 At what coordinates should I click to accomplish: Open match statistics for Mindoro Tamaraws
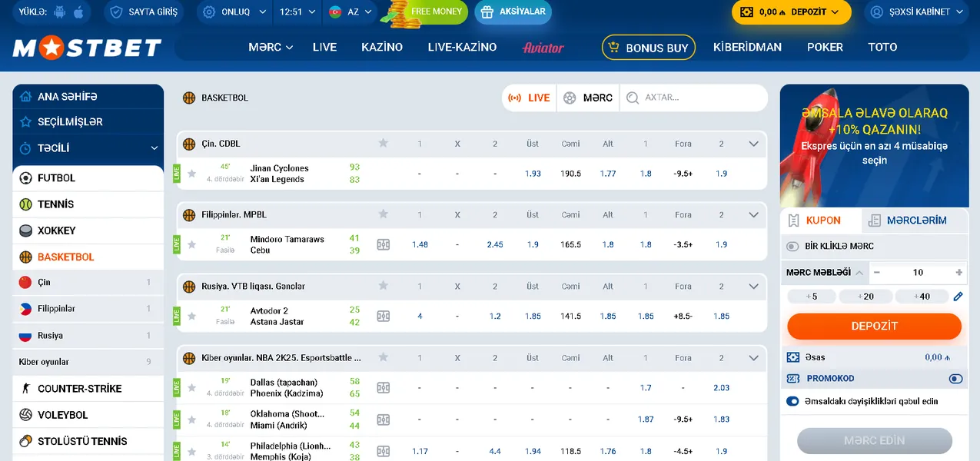coord(383,244)
